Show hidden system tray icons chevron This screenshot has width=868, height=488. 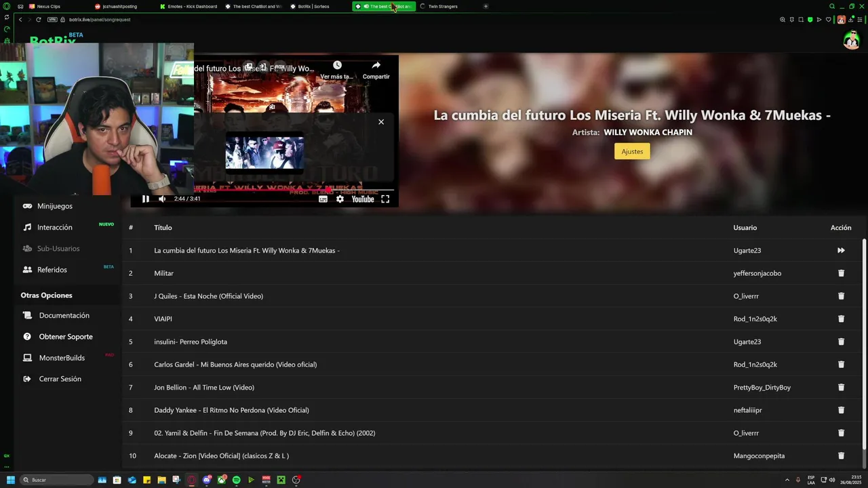(x=787, y=480)
